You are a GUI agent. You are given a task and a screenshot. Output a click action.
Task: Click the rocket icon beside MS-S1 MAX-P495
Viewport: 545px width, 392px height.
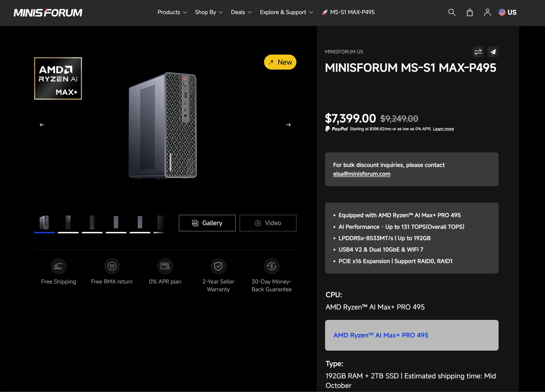pyautogui.click(x=325, y=12)
